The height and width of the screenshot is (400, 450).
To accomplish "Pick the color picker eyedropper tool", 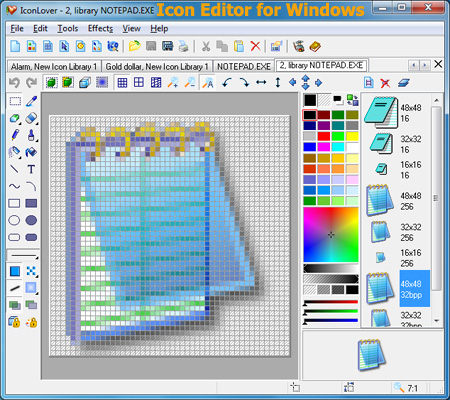I will (x=31, y=101).
